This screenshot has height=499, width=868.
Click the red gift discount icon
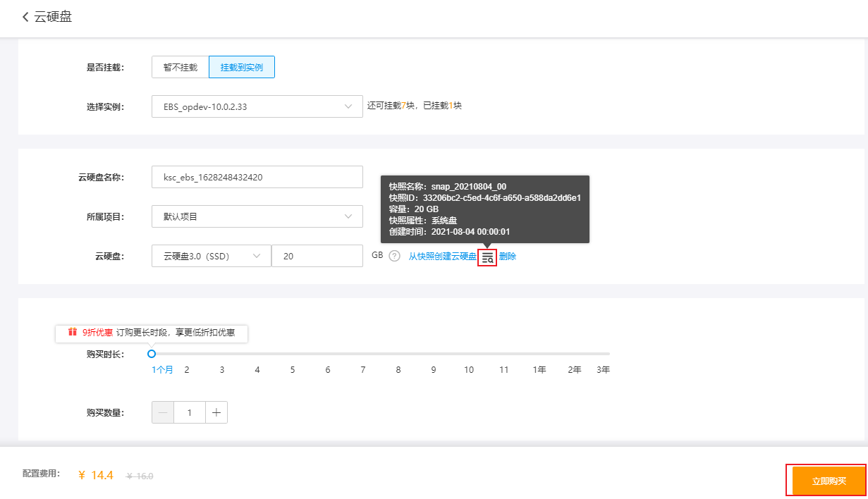pyautogui.click(x=72, y=331)
